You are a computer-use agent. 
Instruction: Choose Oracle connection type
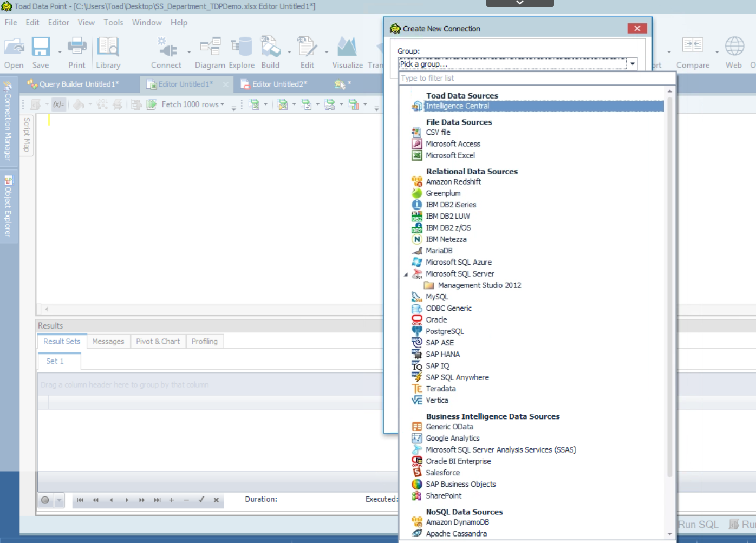click(x=436, y=320)
